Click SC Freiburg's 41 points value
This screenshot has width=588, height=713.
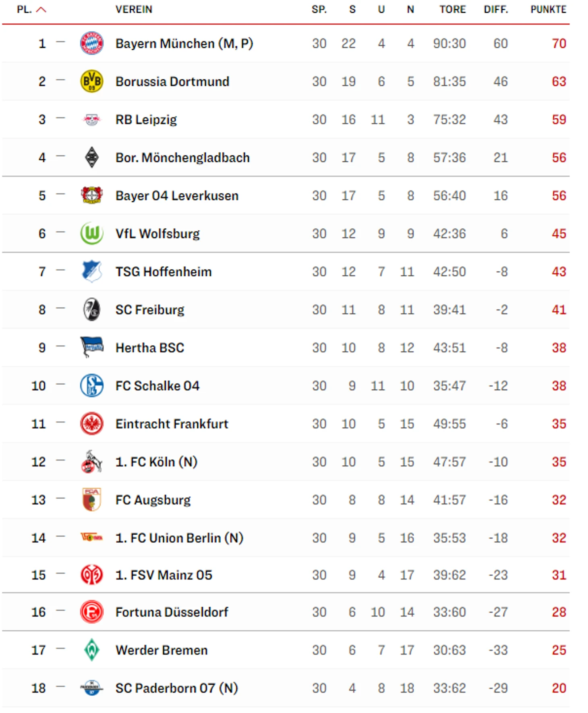(559, 310)
